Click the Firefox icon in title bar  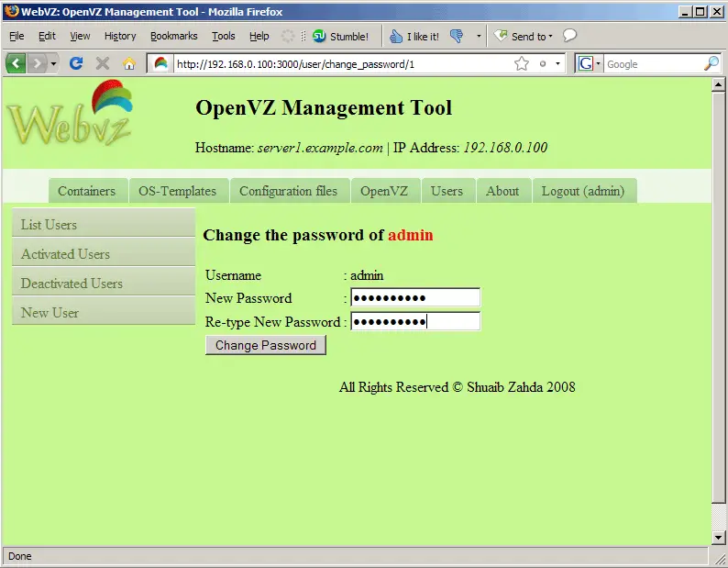pyautogui.click(x=11, y=10)
